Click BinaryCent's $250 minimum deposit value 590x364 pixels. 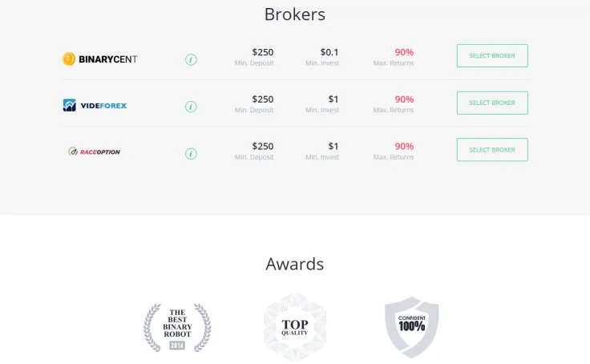[263, 52]
